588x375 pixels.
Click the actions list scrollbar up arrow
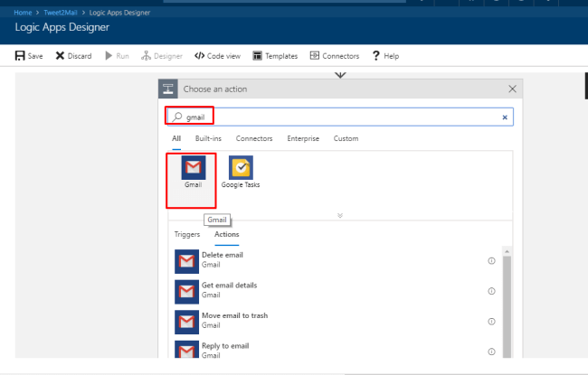point(507,251)
